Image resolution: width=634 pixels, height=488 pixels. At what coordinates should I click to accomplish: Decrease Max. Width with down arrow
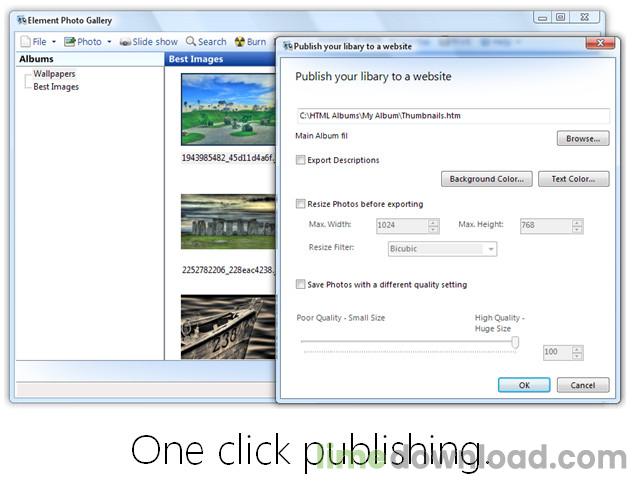coord(433,230)
